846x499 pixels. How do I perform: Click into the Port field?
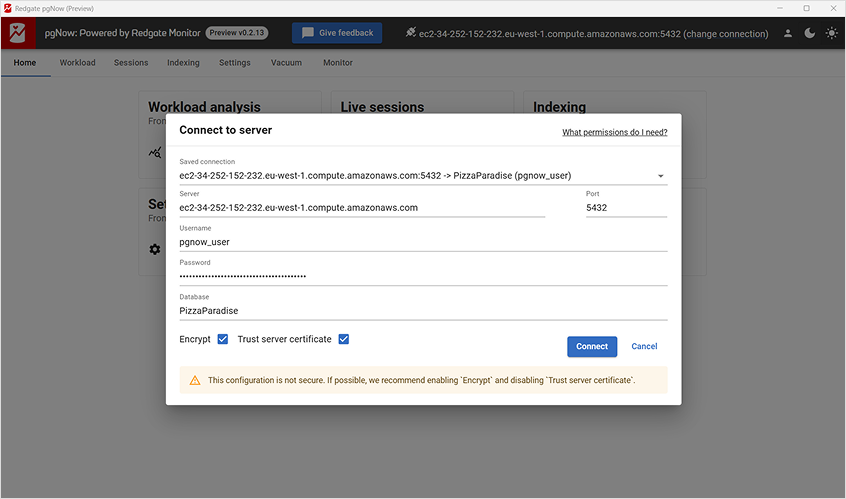625,208
